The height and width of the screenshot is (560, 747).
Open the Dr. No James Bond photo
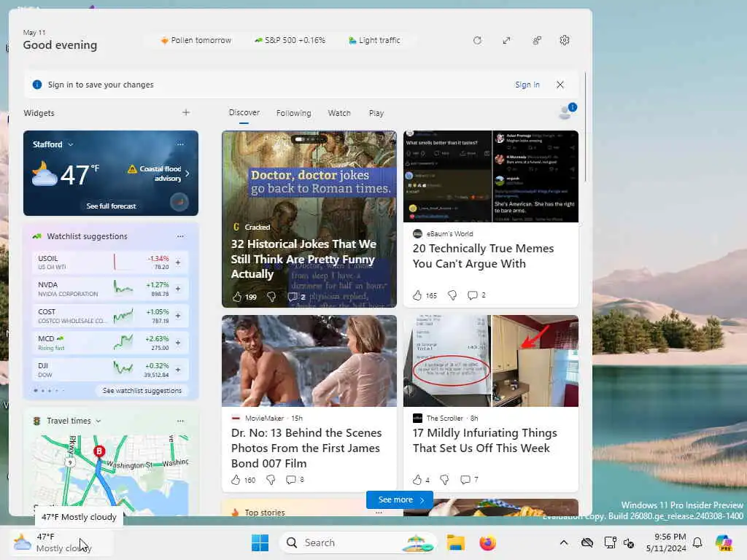pyautogui.click(x=309, y=361)
